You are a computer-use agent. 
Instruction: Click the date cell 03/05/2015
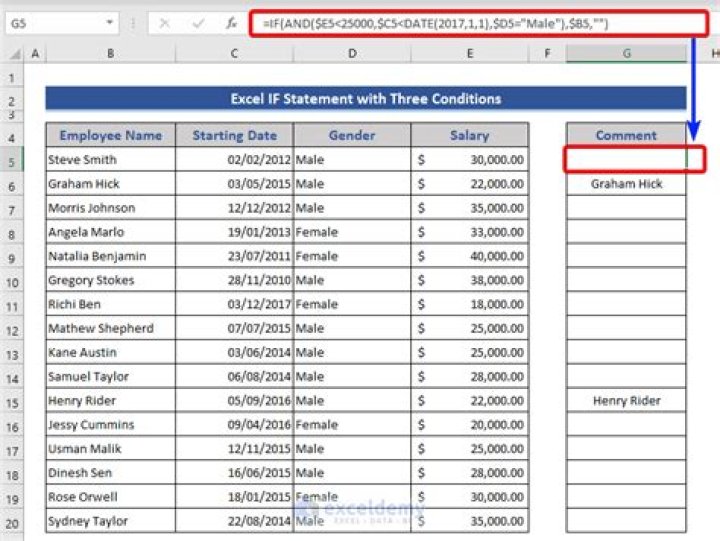(234, 184)
